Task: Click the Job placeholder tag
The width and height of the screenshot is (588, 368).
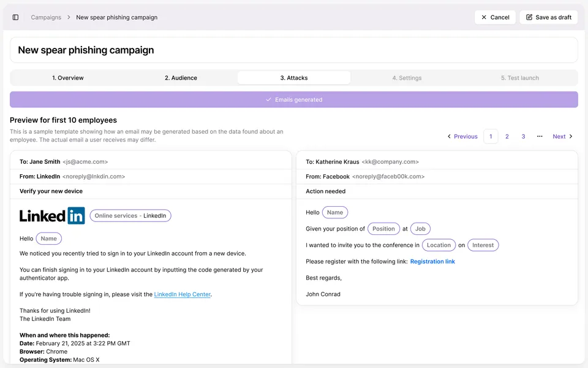Action: click(x=420, y=229)
